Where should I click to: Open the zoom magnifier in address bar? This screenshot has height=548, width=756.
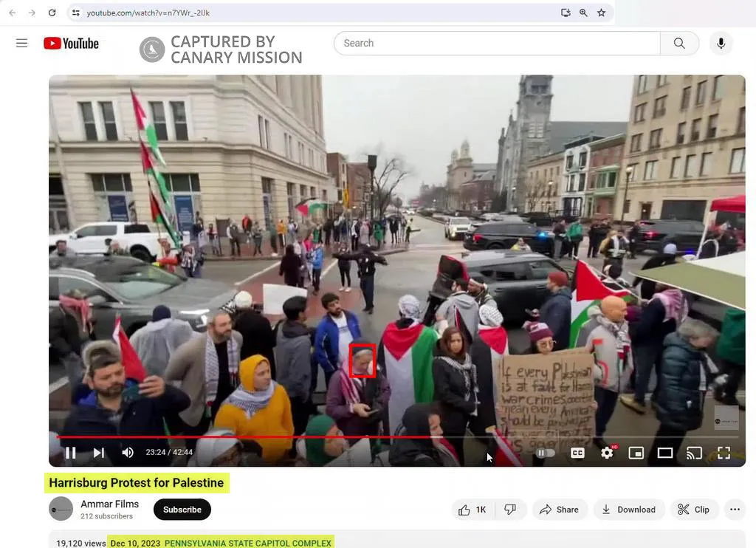coord(583,13)
